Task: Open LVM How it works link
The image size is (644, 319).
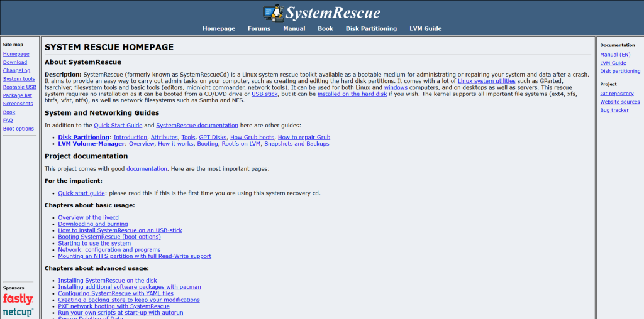Action: click(x=176, y=144)
